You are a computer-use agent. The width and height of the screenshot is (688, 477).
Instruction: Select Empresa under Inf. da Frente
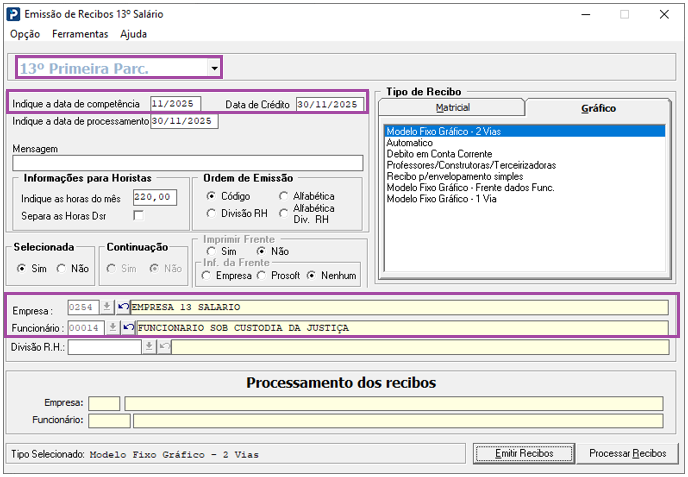coord(206,275)
